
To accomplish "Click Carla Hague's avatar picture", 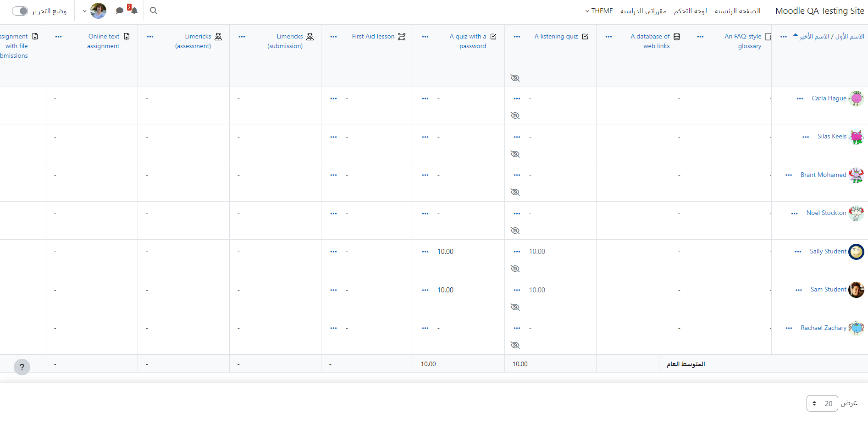I will [856, 99].
